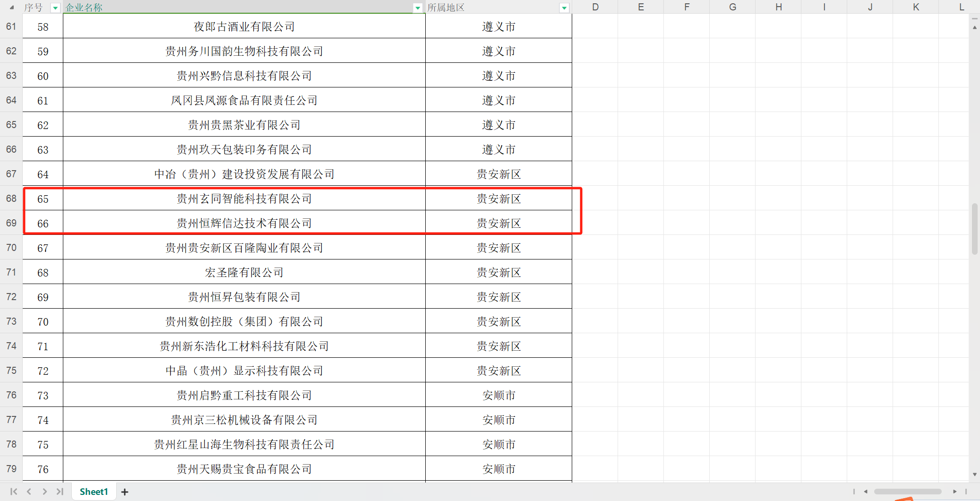Viewport: 980px width, 501px height.
Task: Click the horizontal scrollbar right arrow
Action: click(954, 492)
